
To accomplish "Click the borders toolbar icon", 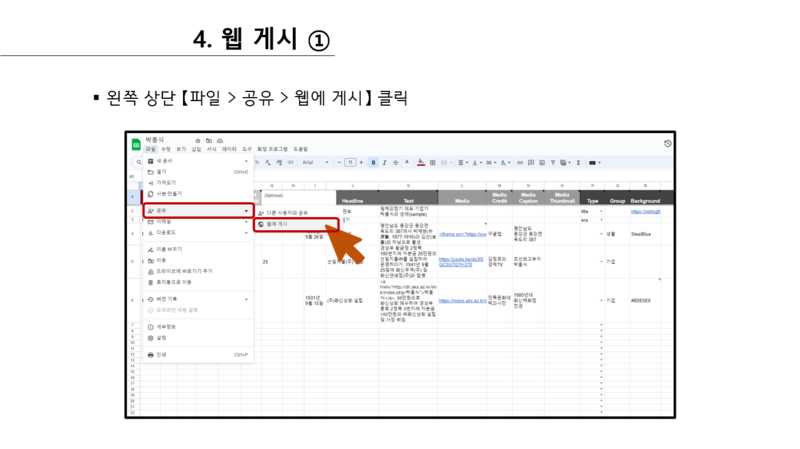I will (432, 163).
